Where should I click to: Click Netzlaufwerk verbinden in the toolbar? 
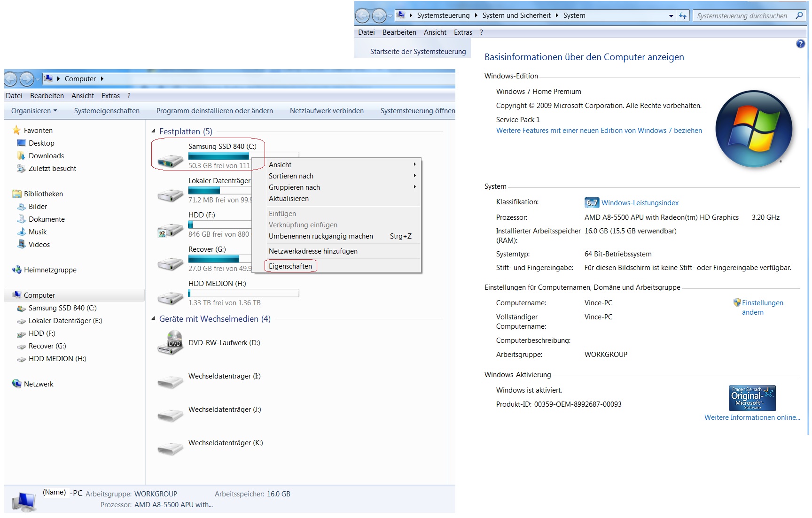click(327, 111)
